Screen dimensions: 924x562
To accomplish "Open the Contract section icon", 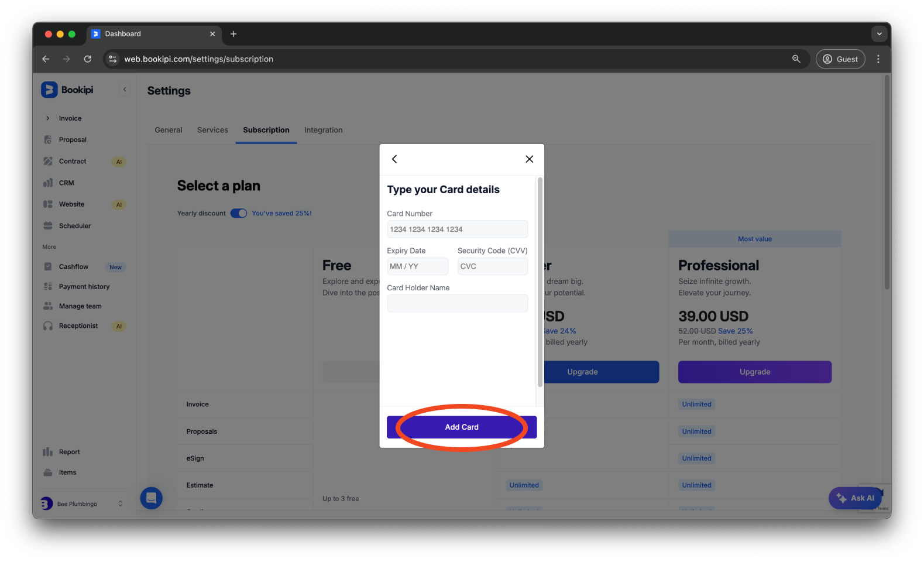I will [x=48, y=161].
